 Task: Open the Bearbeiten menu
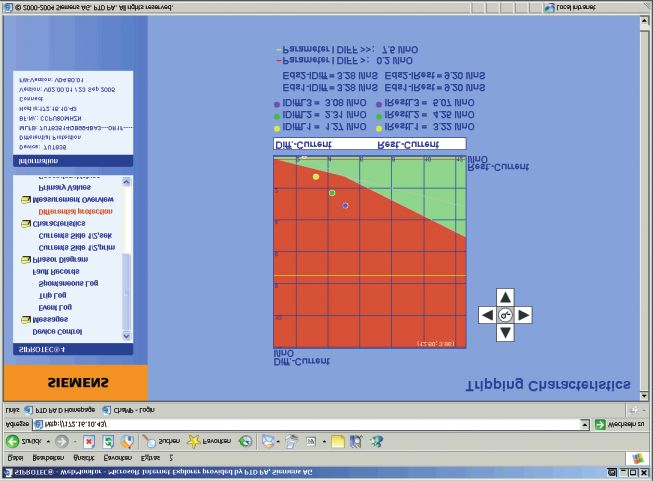[48, 458]
